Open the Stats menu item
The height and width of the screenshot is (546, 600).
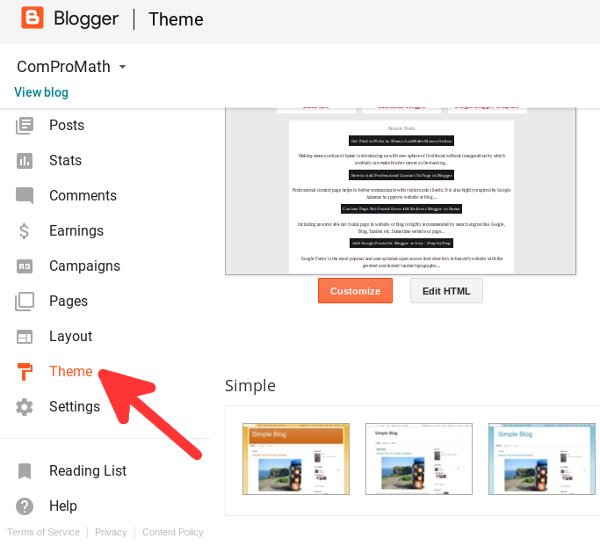(65, 161)
